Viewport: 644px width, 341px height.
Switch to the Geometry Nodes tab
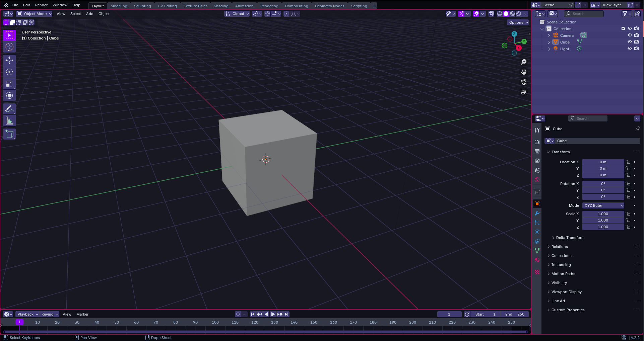329,6
